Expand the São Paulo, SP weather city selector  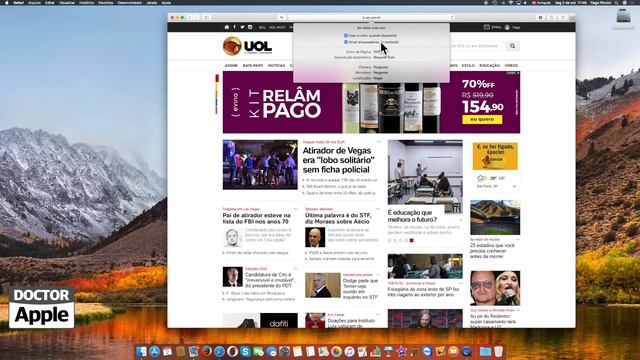(514, 186)
